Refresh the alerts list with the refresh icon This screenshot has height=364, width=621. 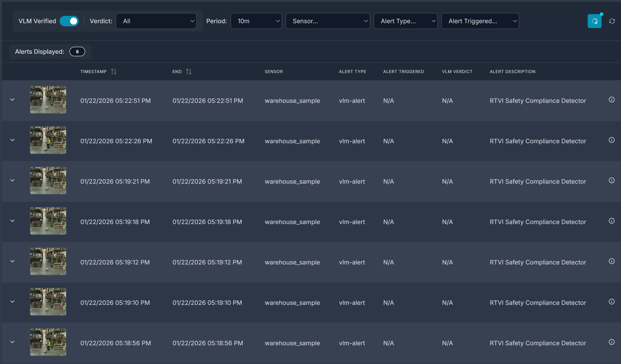click(612, 21)
